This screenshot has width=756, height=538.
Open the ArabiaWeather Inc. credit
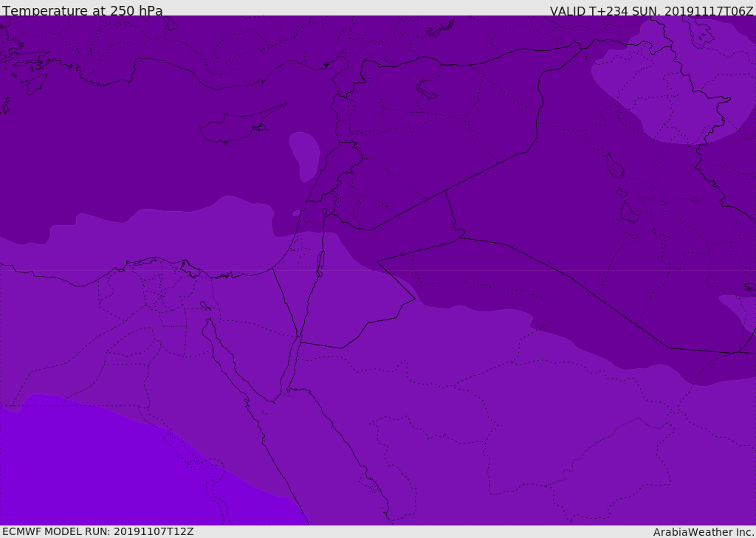[704, 532]
